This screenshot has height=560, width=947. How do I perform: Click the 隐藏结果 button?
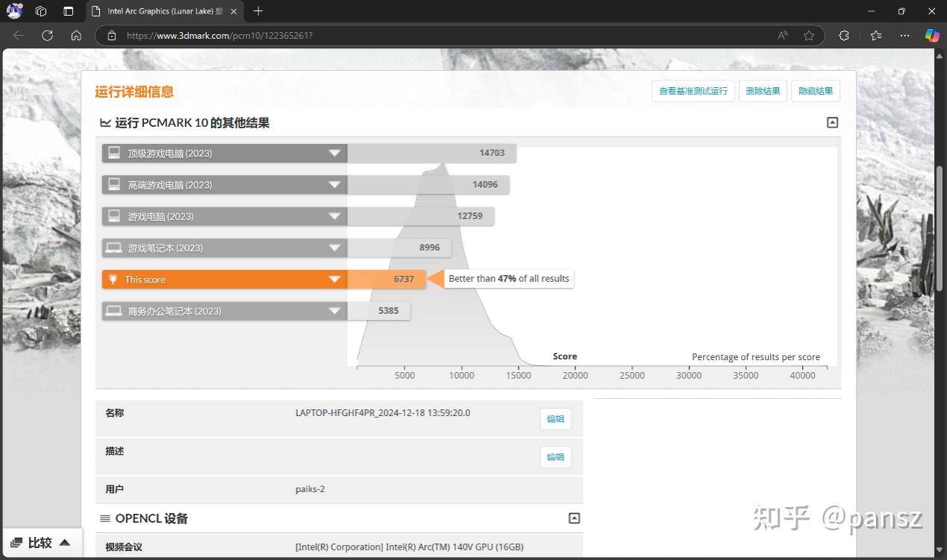point(816,91)
